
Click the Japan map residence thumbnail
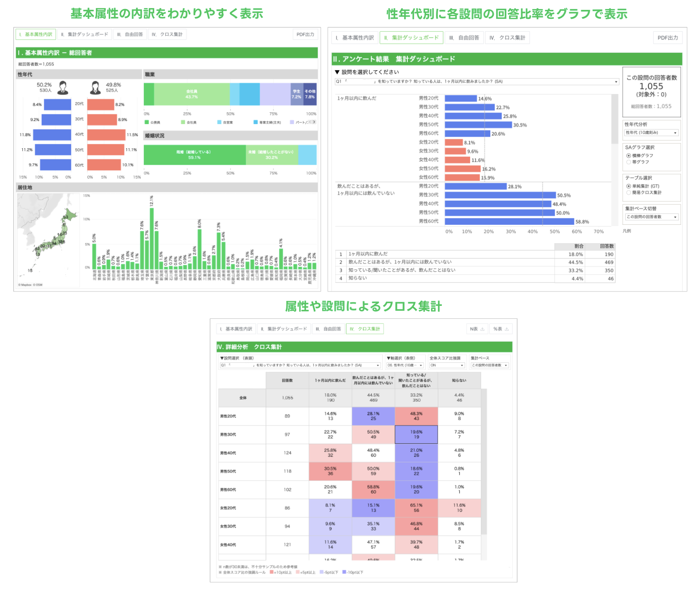[48, 240]
